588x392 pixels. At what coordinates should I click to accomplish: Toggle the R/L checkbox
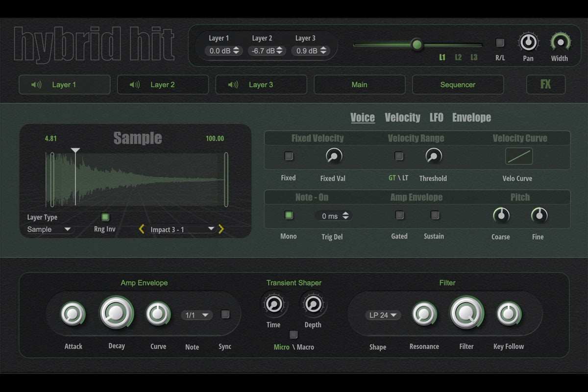500,43
